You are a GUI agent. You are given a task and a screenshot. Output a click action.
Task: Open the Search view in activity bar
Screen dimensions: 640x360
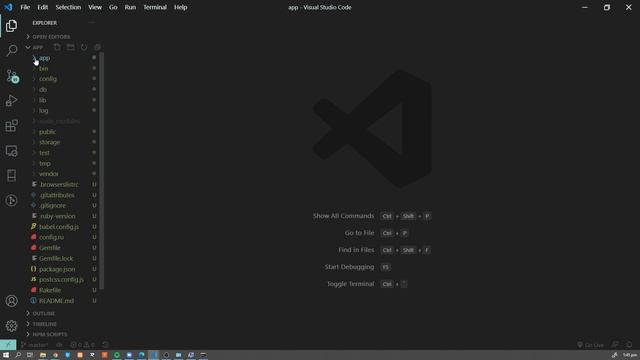coord(11,51)
